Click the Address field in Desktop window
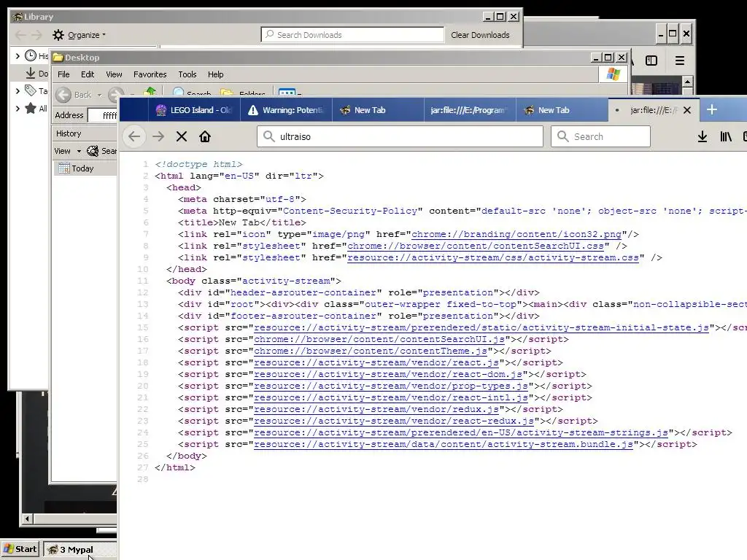The height and width of the screenshot is (560, 747). [103, 115]
